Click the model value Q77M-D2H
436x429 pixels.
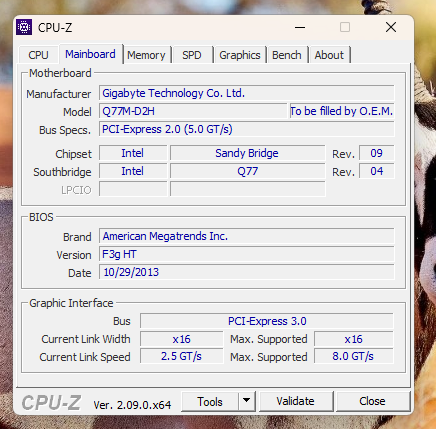tap(193, 111)
